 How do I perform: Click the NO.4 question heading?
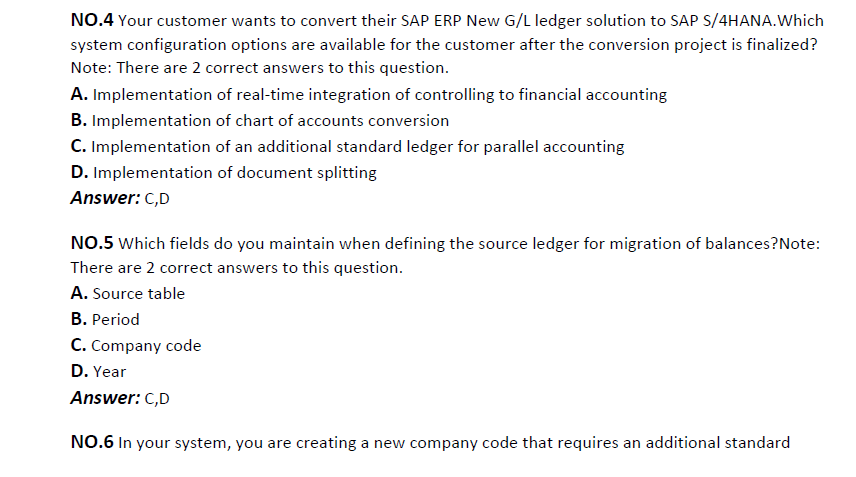92,20
